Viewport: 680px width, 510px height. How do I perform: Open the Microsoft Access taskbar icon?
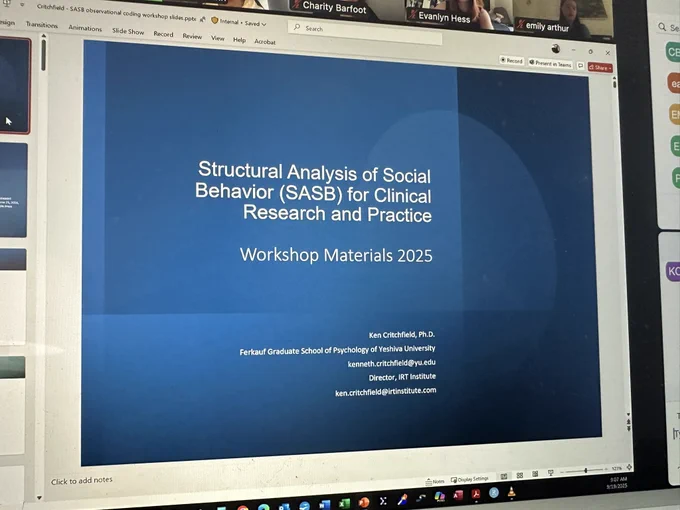tap(458, 495)
